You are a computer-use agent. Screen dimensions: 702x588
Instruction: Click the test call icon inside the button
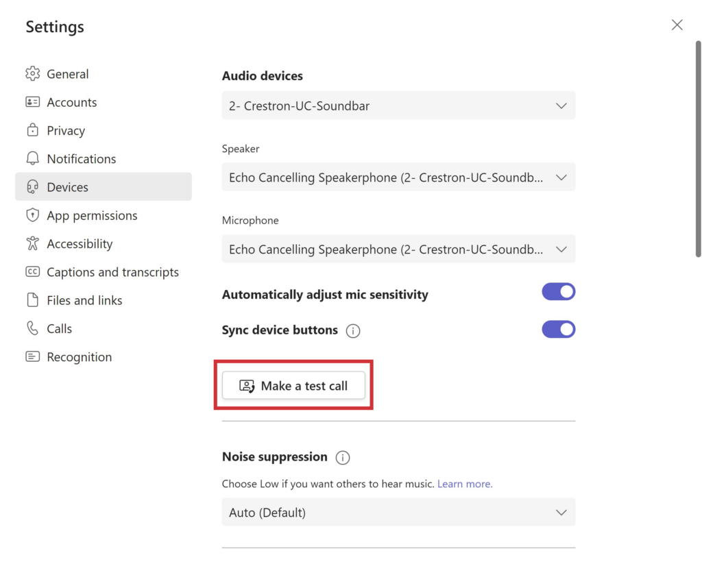pyautogui.click(x=247, y=386)
